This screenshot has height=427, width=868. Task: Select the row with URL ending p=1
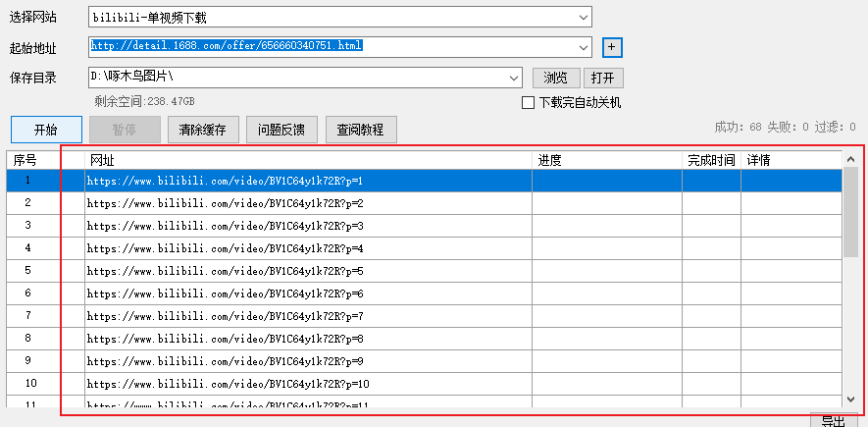424,181
